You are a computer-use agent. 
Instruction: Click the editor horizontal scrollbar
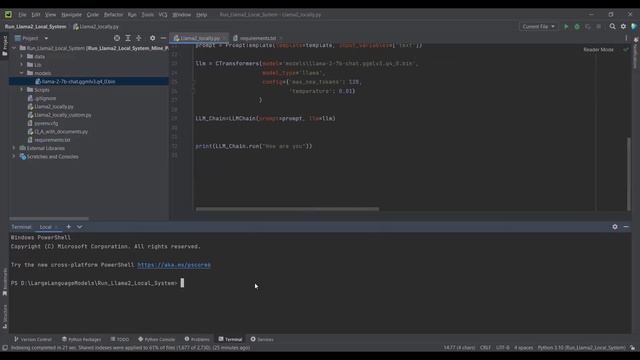point(287,209)
